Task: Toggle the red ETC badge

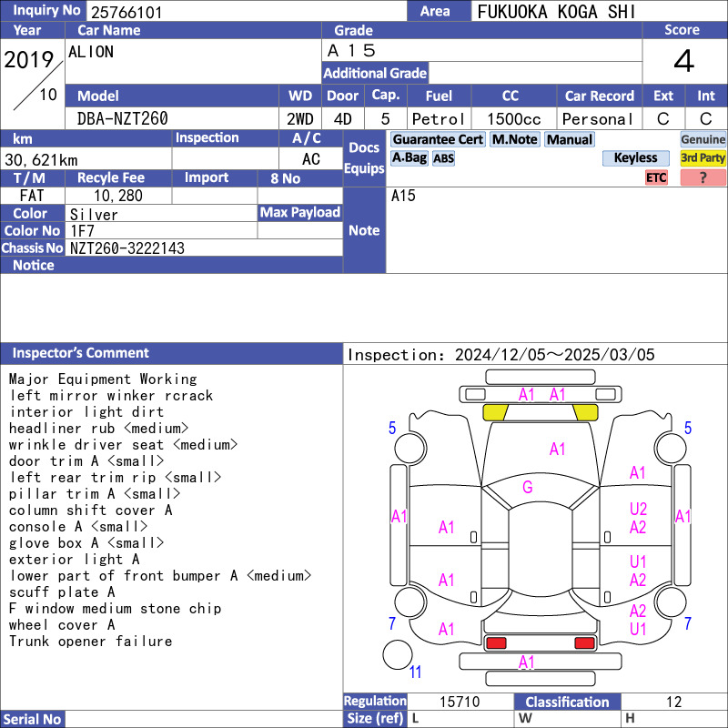Action: (656, 177)
